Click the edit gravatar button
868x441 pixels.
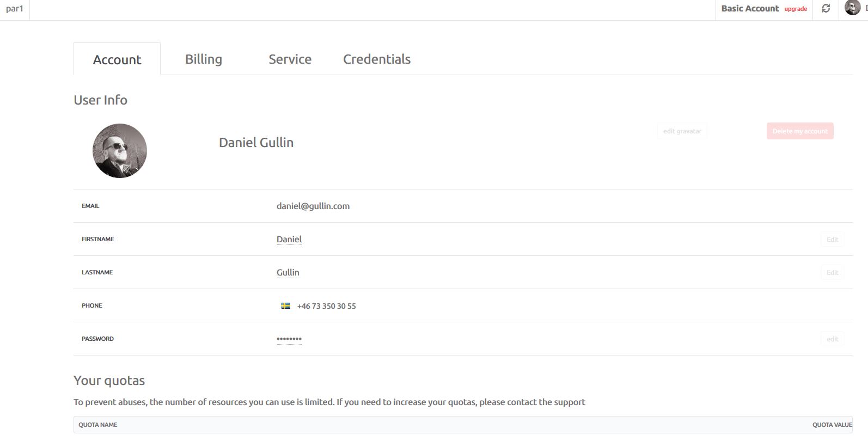(x=682, y=131)
